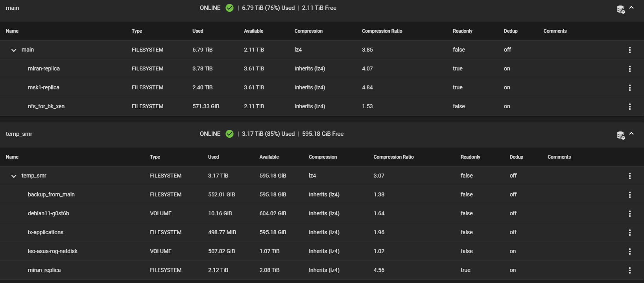
Task: Collapse the main pool panel
Action: pos(631,7)
